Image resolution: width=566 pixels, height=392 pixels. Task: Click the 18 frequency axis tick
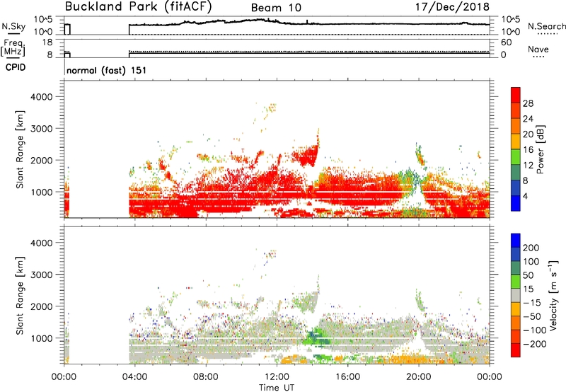point(47,42)
